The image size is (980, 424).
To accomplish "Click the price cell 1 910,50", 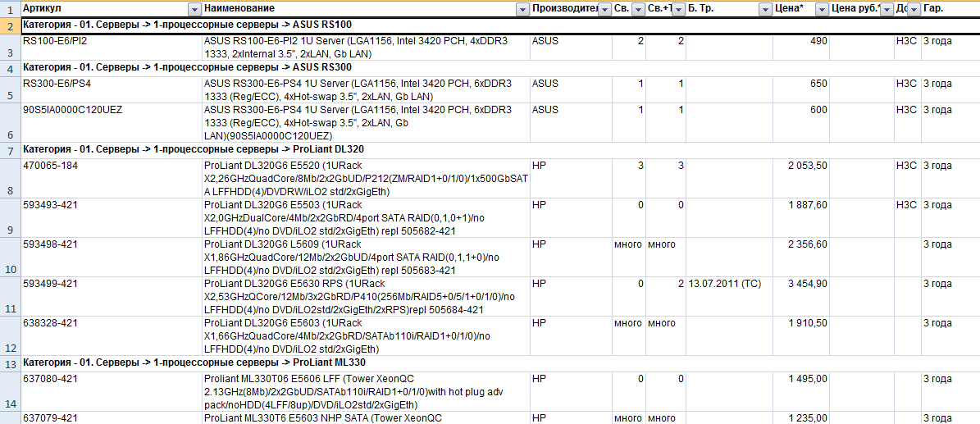I will pos(801,335).
